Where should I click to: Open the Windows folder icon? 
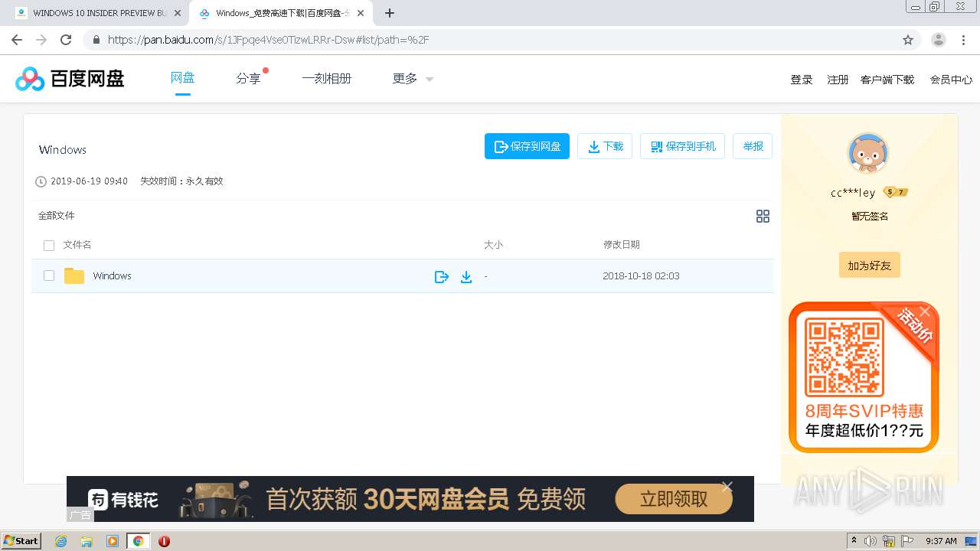[74, 275]
